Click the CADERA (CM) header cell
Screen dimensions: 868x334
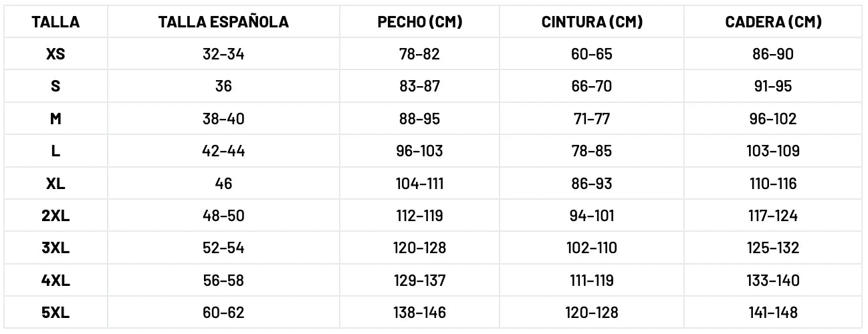click(x=773, y=22)
